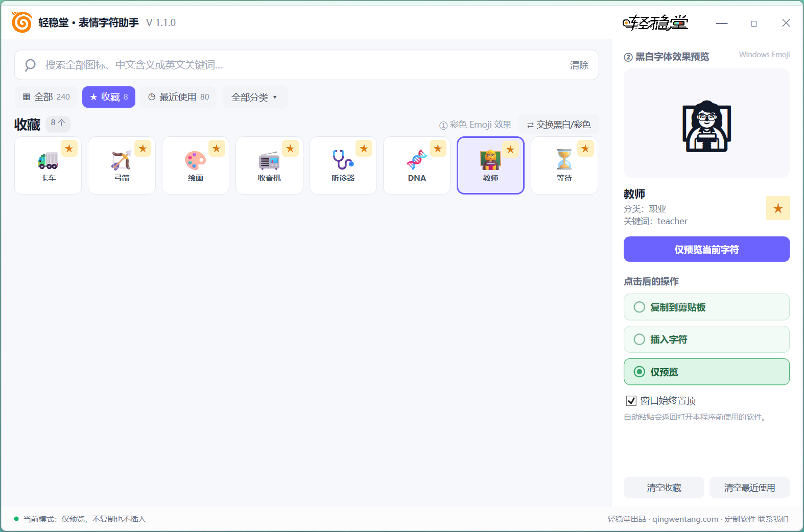Viewport: 804px width, 532px height.
Task: Open the 最近使用 80 tab
Action: 178,97
